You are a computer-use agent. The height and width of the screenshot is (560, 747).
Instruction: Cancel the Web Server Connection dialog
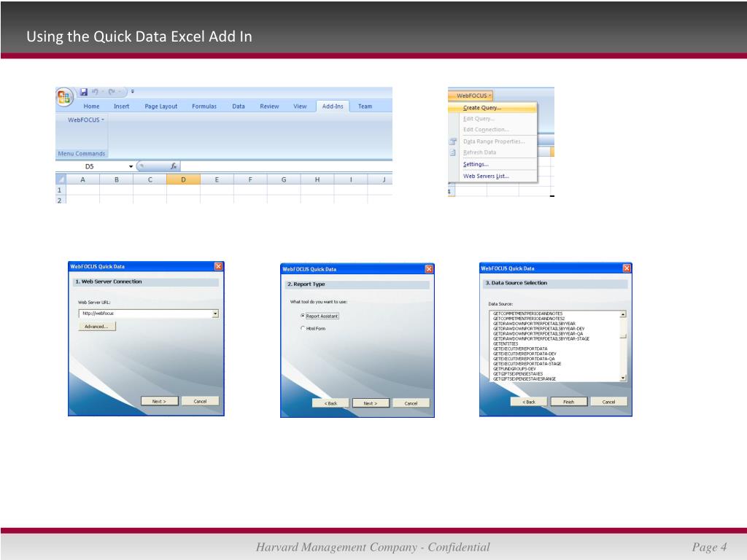point(200,401)
